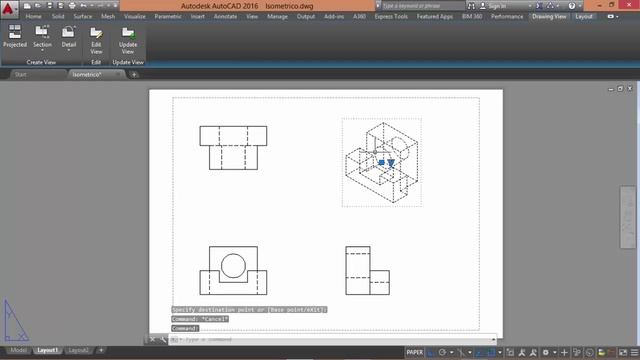
Task: Click the keyword search box in title bar
Action: [x=422, y=6]
